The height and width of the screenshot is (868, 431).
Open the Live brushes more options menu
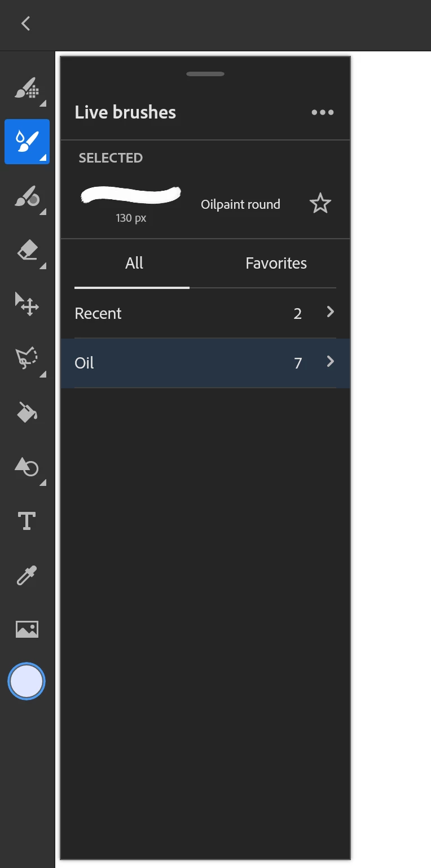click(x=323, y=112)
